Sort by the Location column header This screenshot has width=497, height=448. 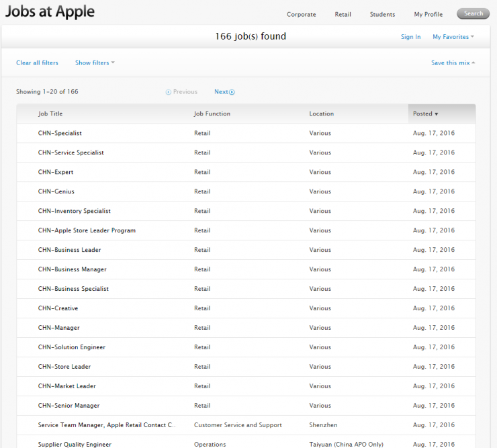click(x=322, y=114)
